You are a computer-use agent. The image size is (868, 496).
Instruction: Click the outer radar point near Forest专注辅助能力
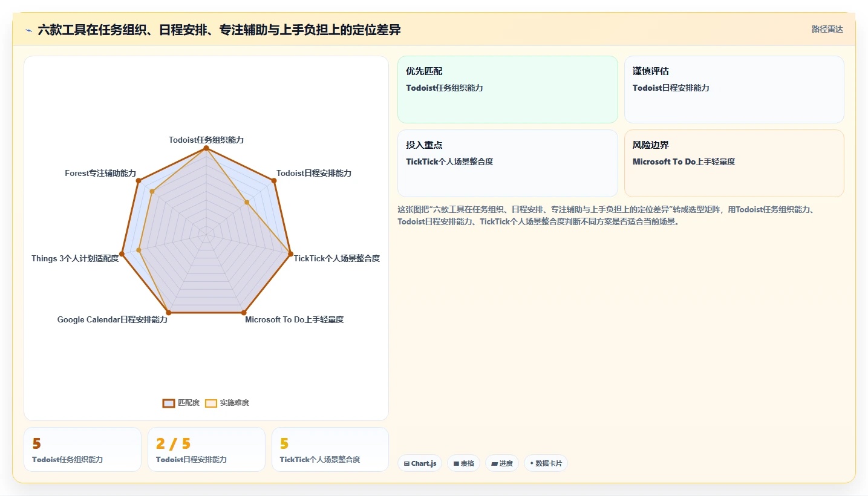coord(139,180)
